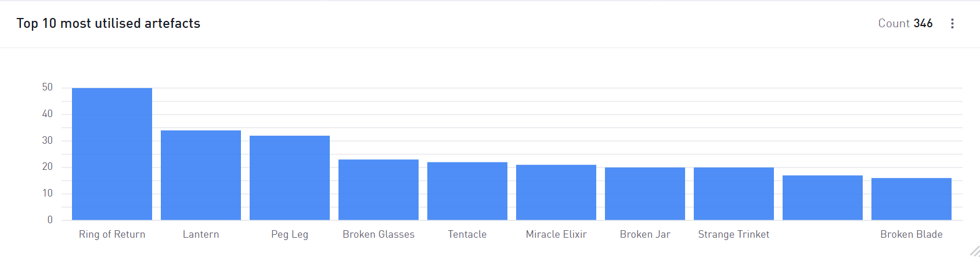The height and width of the screenshot is (258, 980).
Task: Click the chart title text
Action: pyautogui.click(x=109, y=23)
